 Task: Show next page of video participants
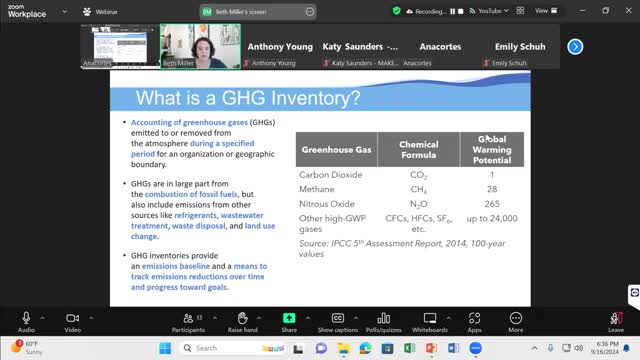coord(575,47)
